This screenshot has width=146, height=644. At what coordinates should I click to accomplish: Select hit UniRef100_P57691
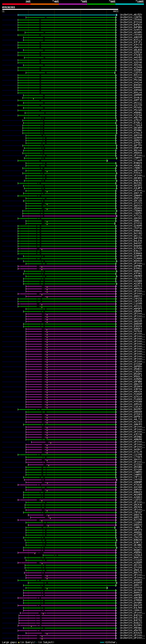click(x=131, y=108)
